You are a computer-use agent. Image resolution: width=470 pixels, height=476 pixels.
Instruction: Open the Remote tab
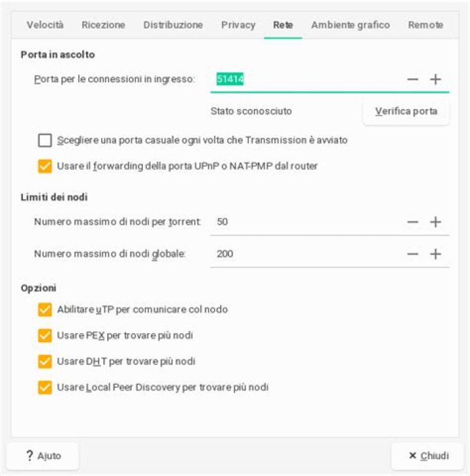pyautogui.click(x=426, y=25)
